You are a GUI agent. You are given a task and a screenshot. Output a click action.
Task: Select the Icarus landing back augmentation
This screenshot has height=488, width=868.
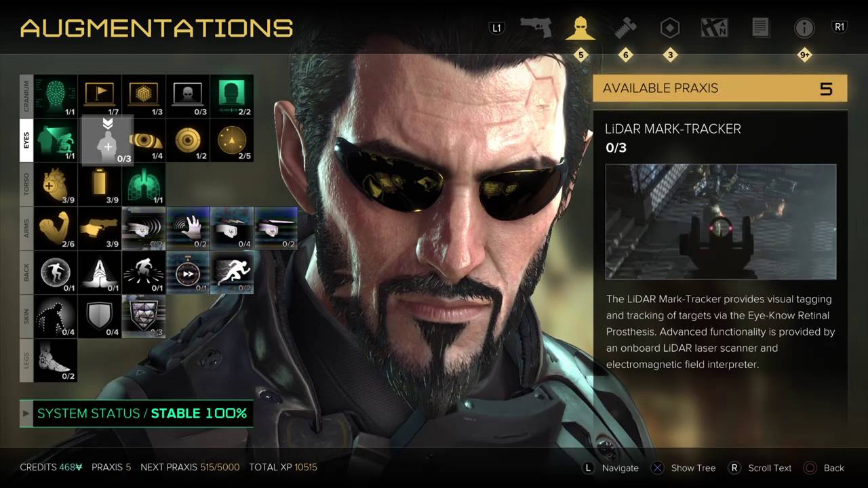pos(99,272)
